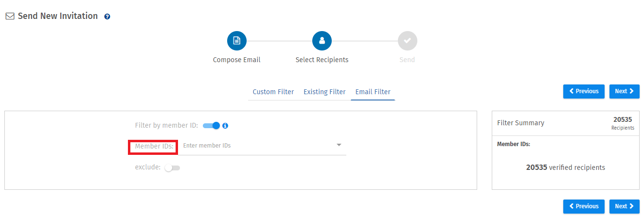This screenshot has height=217, width=644.
Task: Click the help question mark icon
Action: pyautogui.click(x=107, y=17)
